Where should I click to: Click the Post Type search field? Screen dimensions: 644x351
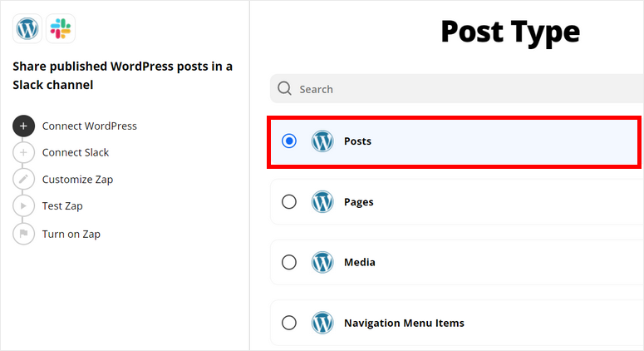tap(465, 89)
